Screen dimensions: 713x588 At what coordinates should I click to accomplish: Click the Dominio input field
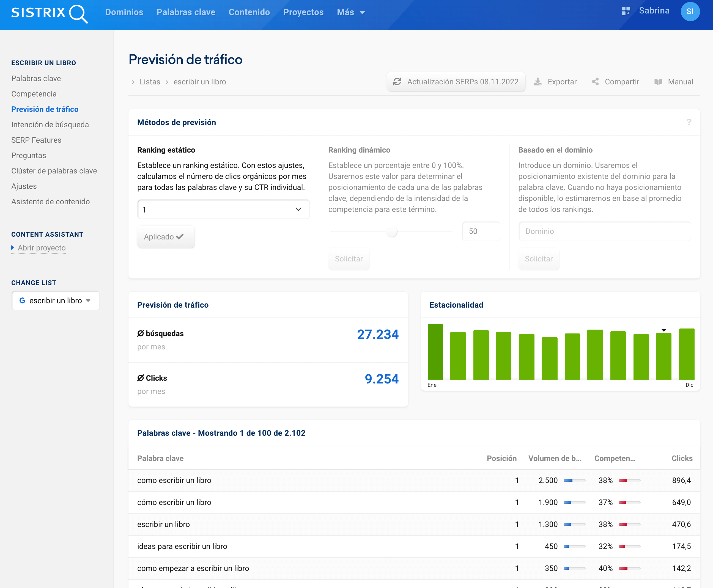604,231
